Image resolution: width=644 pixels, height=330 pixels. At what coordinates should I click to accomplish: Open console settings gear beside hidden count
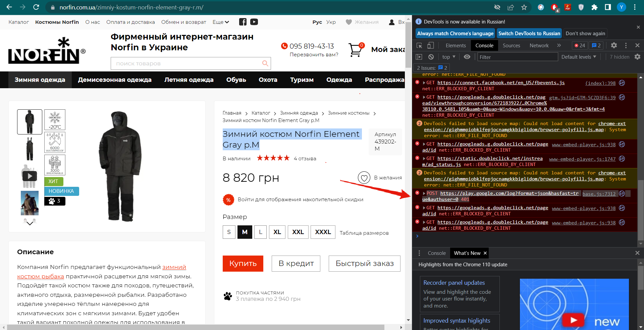click(637, 57)
